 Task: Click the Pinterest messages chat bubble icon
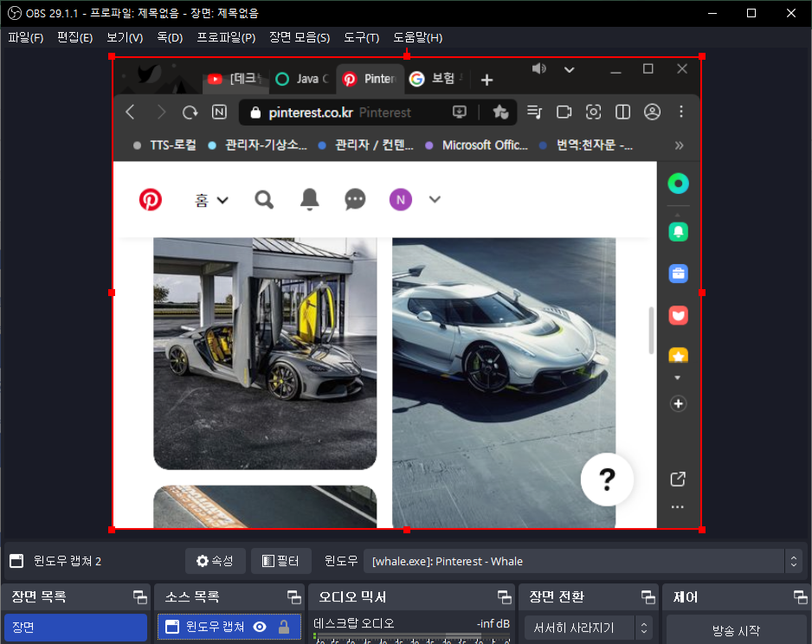coord(355,200)
